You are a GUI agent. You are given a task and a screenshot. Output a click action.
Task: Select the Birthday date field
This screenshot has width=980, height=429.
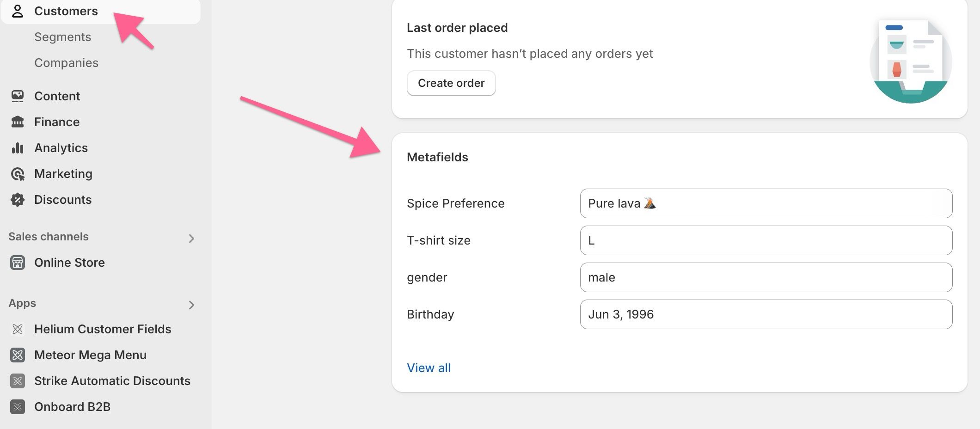[x=766, y=314]
